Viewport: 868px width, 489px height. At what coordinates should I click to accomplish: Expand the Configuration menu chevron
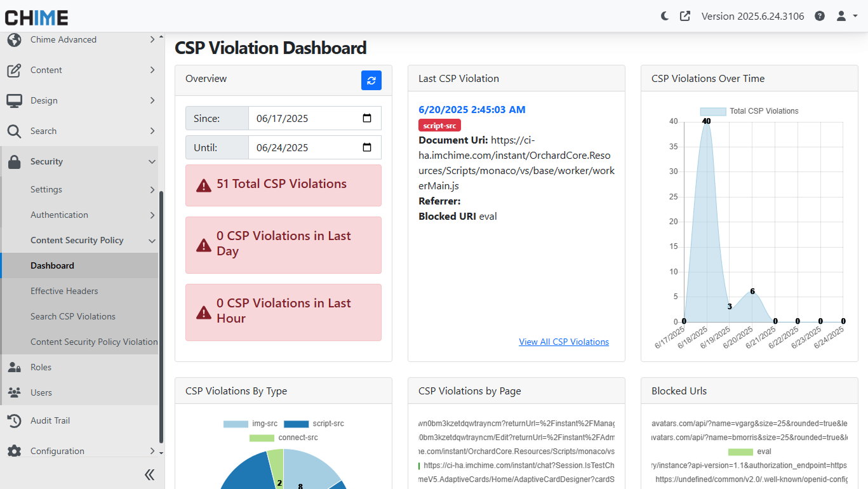152,451
